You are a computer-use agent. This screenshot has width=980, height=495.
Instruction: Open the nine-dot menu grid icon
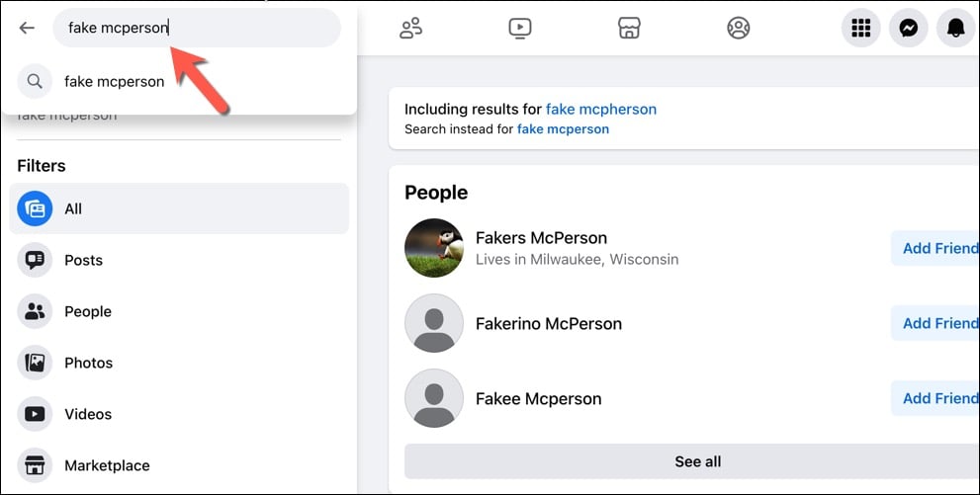[860, 28]
